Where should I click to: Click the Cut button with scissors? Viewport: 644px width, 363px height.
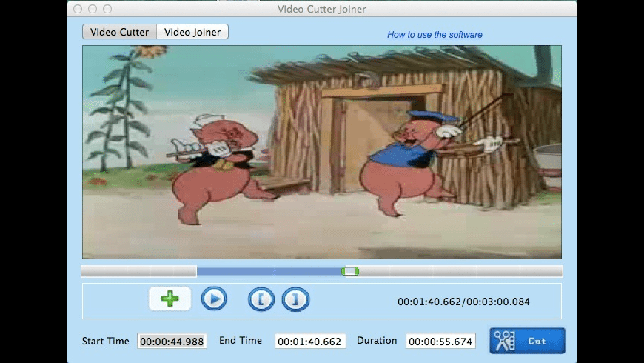527,341
